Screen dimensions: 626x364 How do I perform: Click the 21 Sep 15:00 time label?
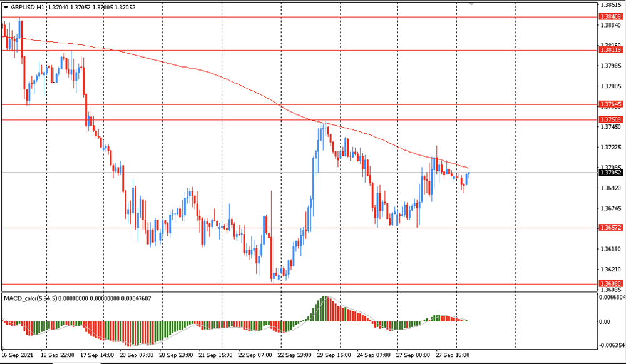(215, 355)
